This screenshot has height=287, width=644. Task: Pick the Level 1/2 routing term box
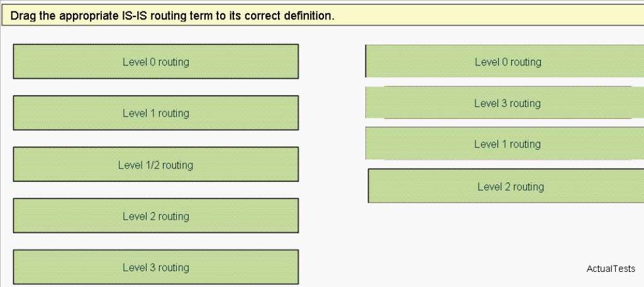tap(156, 164)
